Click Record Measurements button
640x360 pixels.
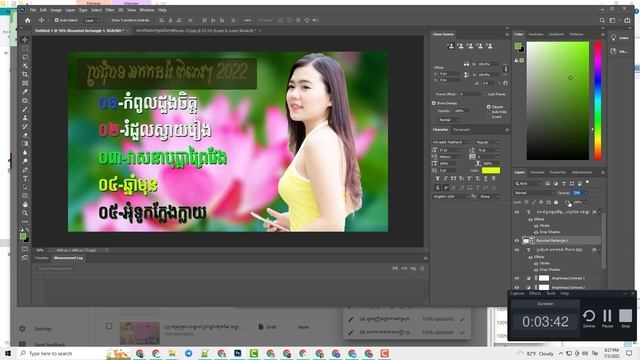pyautogui.click(x=55, y=269)
